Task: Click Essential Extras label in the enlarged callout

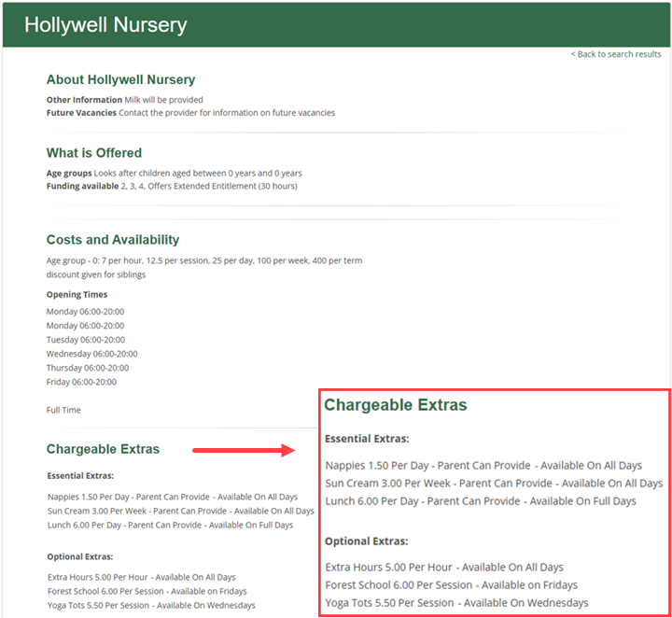Action: point(367,439)
